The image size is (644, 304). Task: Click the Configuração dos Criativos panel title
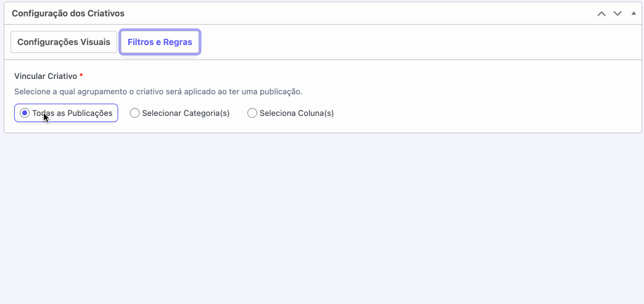click(x=68, y=13)
